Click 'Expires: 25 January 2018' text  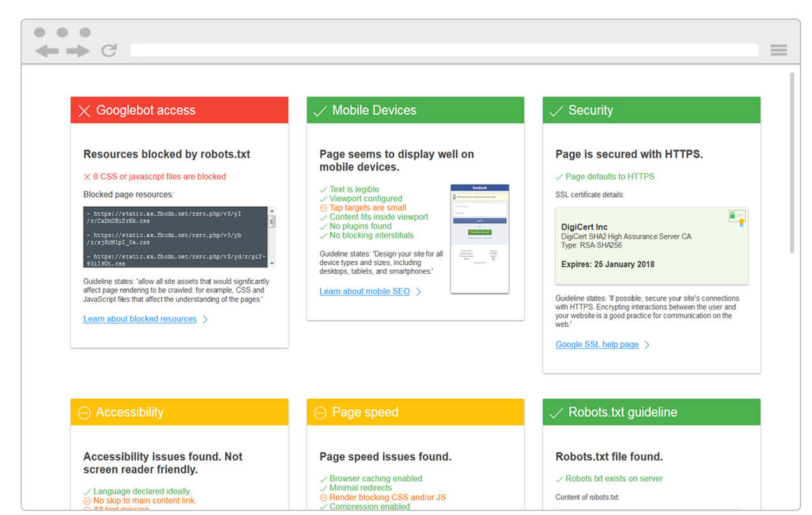coord(608,264)
